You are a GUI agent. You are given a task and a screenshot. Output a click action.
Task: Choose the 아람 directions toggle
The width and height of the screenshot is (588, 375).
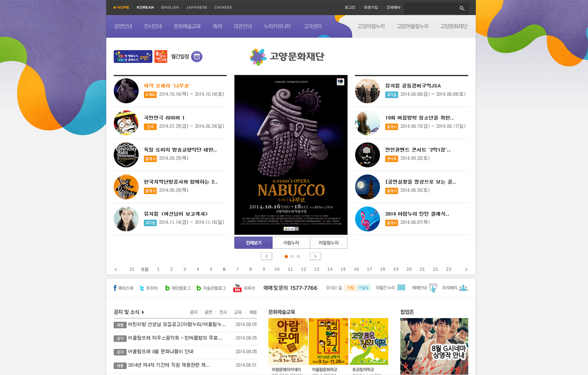pyautogui.click(x=351, y=288)
